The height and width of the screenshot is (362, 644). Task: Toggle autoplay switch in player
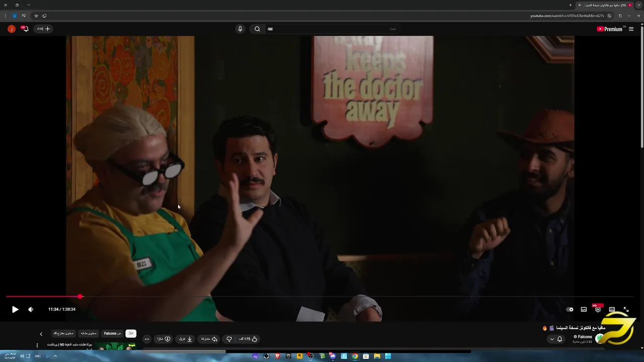click(x=570, y=310)
